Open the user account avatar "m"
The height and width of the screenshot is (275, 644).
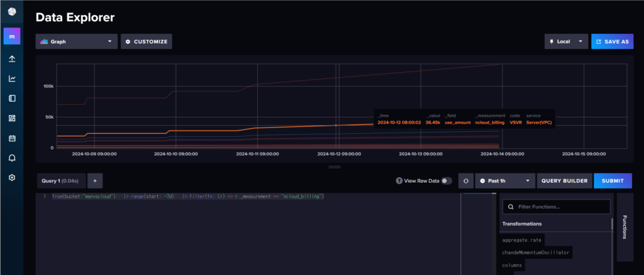12,36
